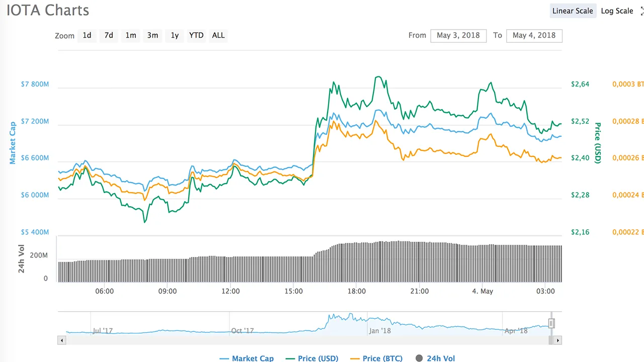Click the 4. May axis label
644x362 pixels.
483,291
